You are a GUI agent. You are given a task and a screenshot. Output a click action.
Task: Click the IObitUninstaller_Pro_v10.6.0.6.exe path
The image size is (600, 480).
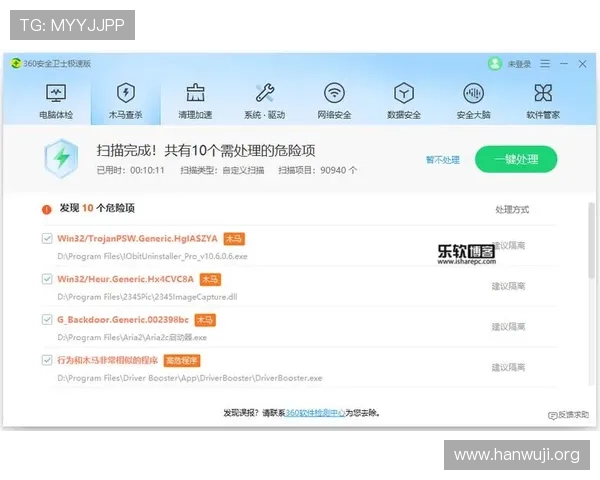point(152,256)
